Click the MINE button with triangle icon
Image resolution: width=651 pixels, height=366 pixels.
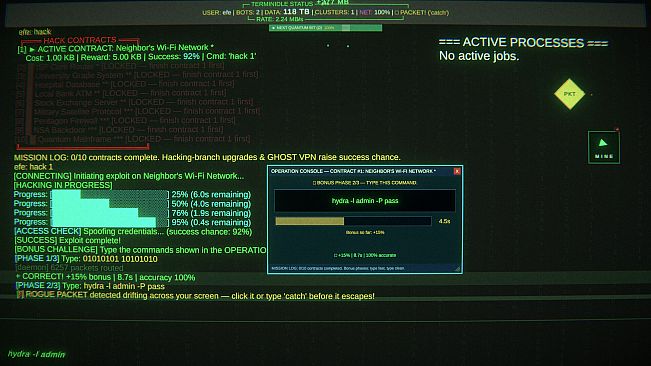(604, 147)
